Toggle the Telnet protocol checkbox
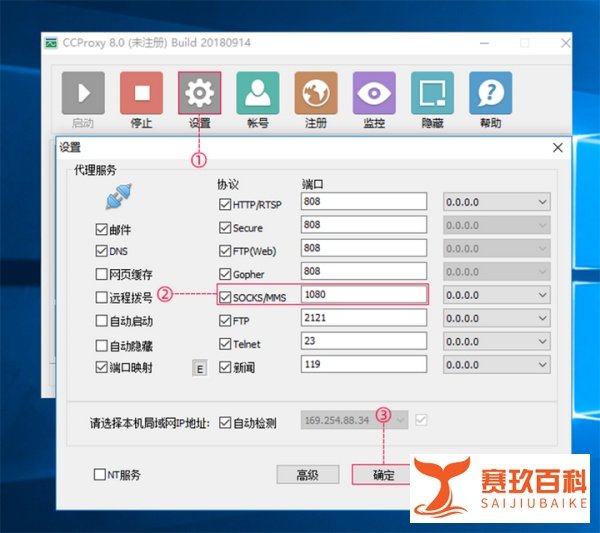Screen dimensions: 600x533 (225, 344)
